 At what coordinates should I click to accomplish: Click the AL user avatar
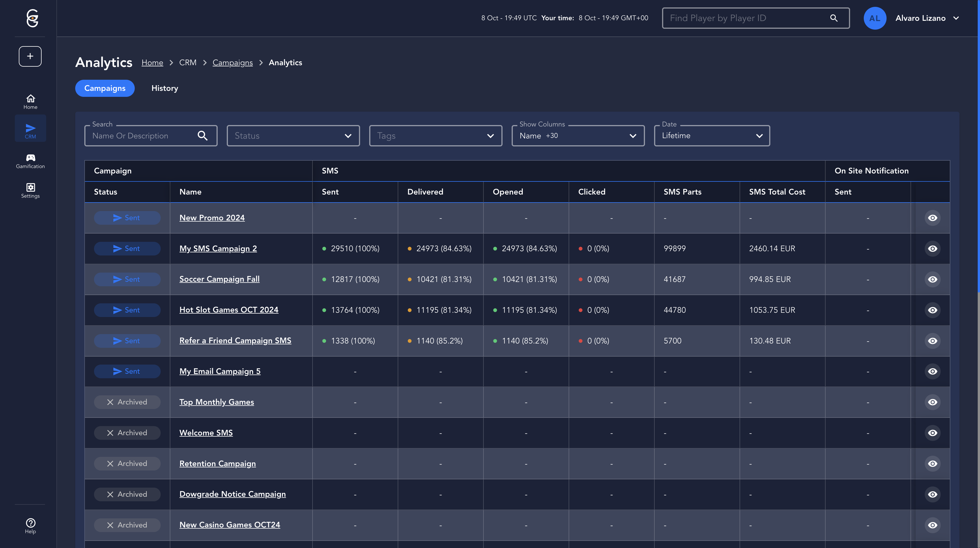[x=875, y=18]
